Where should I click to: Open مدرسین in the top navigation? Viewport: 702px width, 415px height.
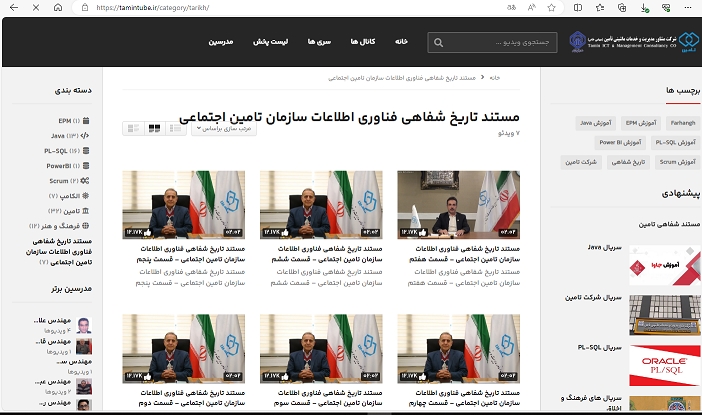(221, 42)
